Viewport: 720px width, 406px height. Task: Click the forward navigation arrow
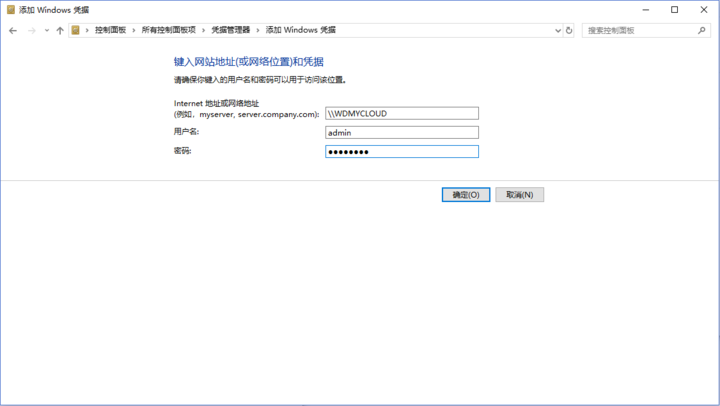pyautogui.click(x=31, y=31)
